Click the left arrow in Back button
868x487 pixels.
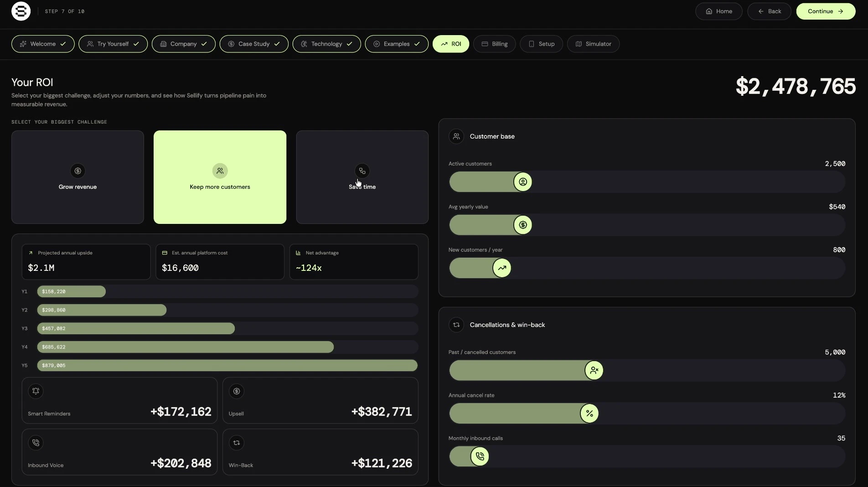[x=761, y=11]
